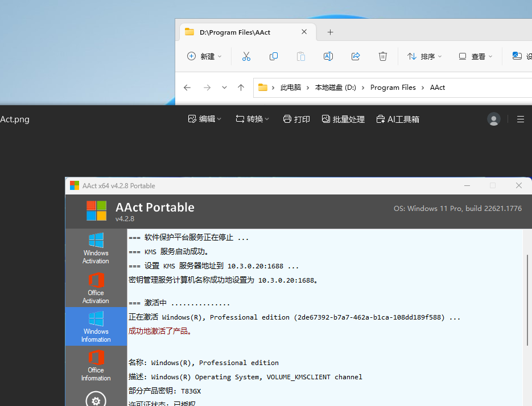The height and width of the screenshot is (406, 532).
Task: Click the AAct Portable logo icon
Action: [96, 210]
